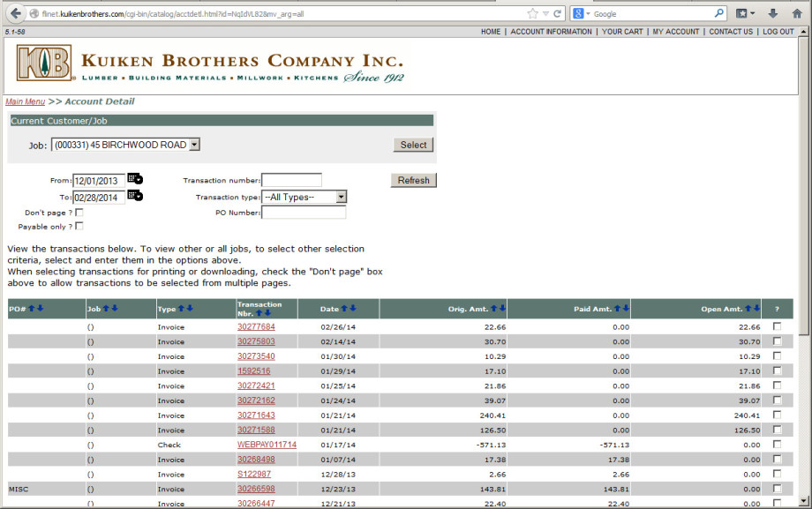
Task: Open calendar picker for From date
Action: coord(135,179)
